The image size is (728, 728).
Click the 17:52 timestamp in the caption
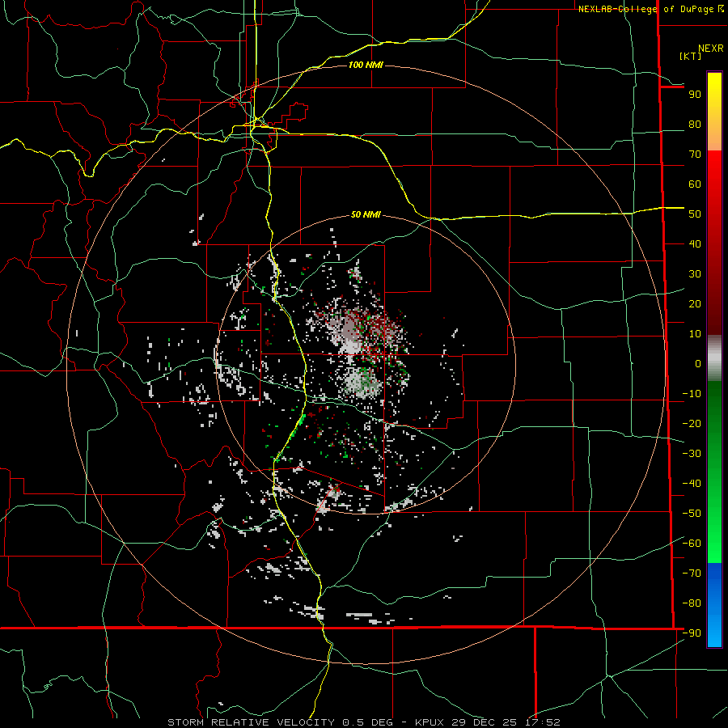point(542,722)
